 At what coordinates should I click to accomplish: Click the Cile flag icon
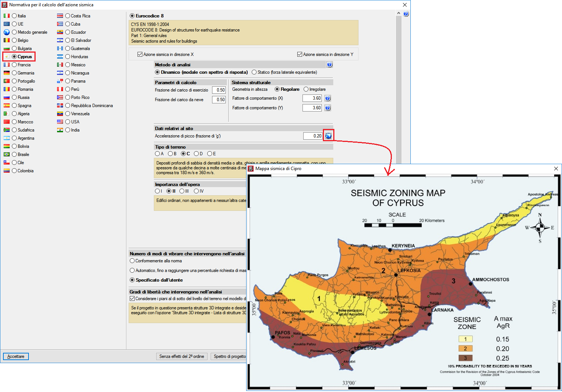pyautogui.click(x=7, y=163)
